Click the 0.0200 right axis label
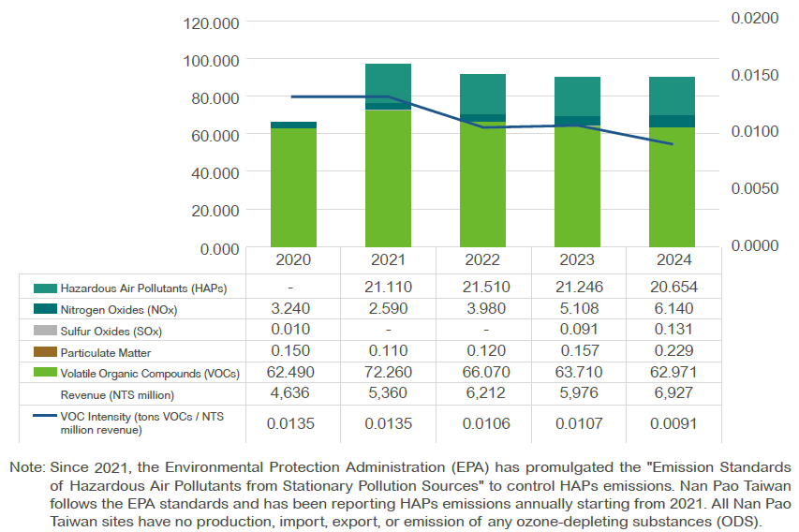The width and height of the screenshot is (799, 532). 753,19
